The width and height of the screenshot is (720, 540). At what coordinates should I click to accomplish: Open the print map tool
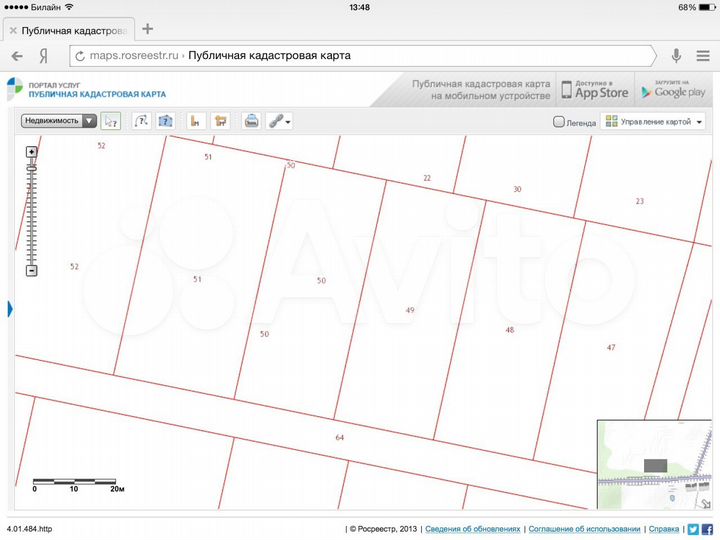pyautogui.click(x=251, y=121)
